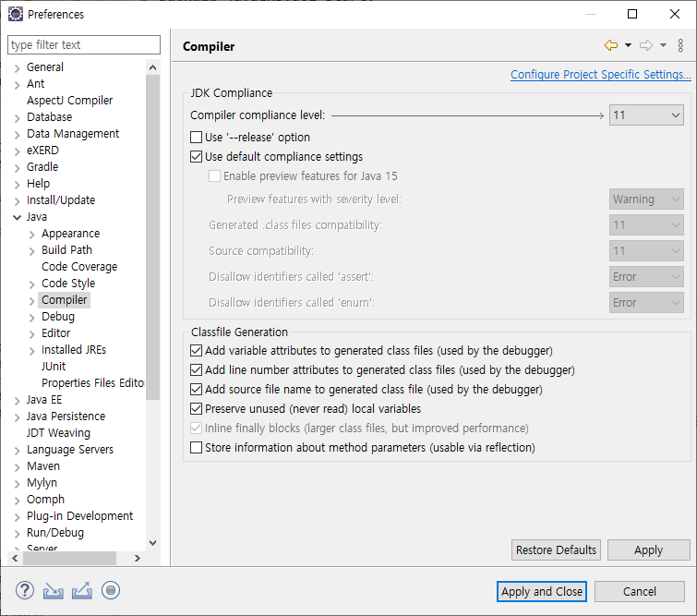
Task: Go back with the yellow arrow icon
Action: pyautogui.click(x=611, y=45)
